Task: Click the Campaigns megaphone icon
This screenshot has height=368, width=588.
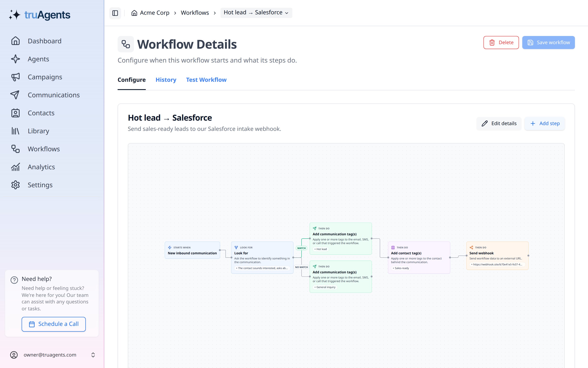Action: pyautogui.click(x=15, y=77)
